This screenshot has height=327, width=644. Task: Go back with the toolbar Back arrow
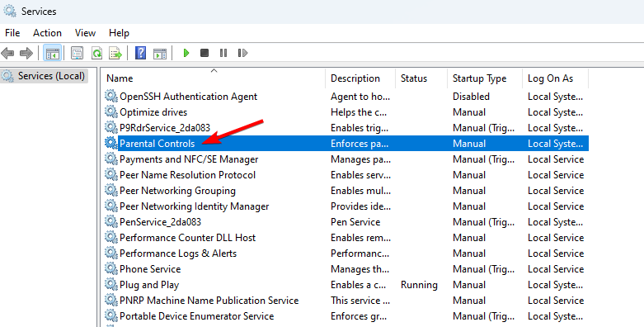click(x=7, y=53)
